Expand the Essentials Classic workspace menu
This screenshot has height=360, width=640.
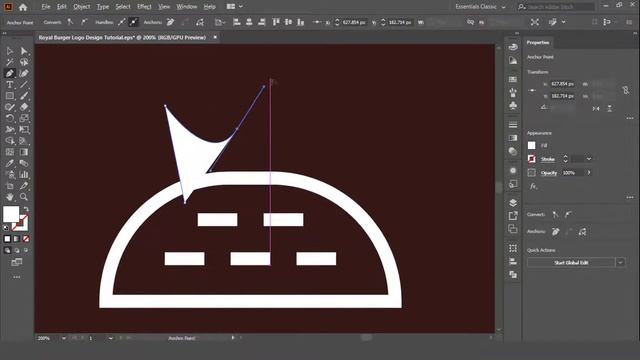[x=481, y=7]
